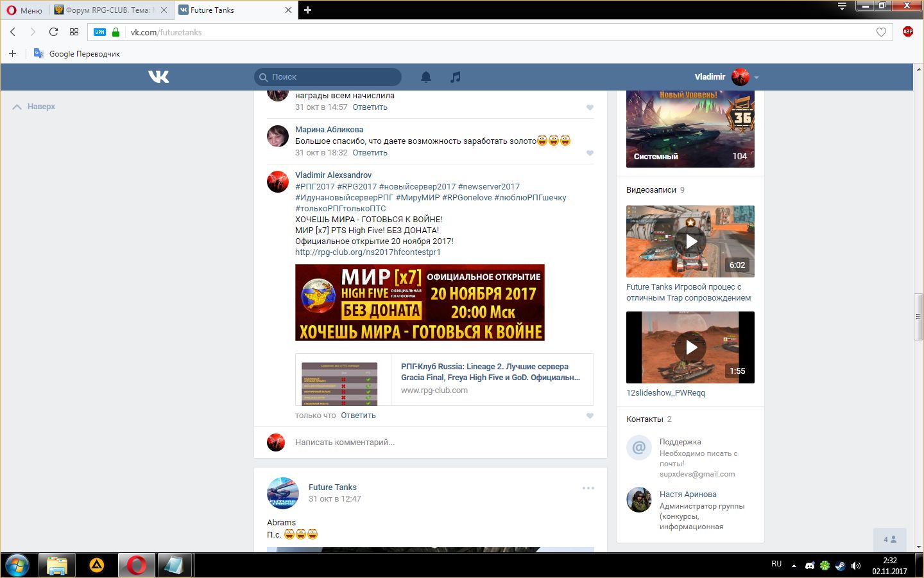Open the rpg-club.org ns2017hfcontestpr1 link
The width and height of the screenshot is (924, 578).
tap(368, 252)
